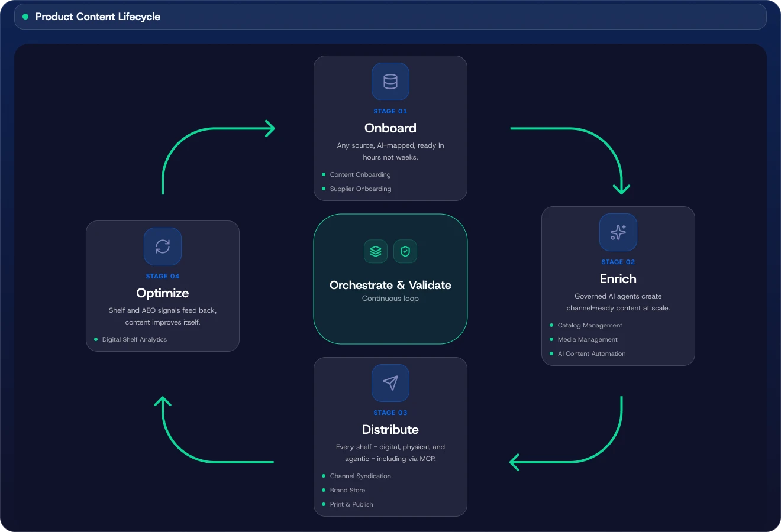Screen dimensions: 781x532
Task: Open Print & Publish item
Action: coord(351,504)
